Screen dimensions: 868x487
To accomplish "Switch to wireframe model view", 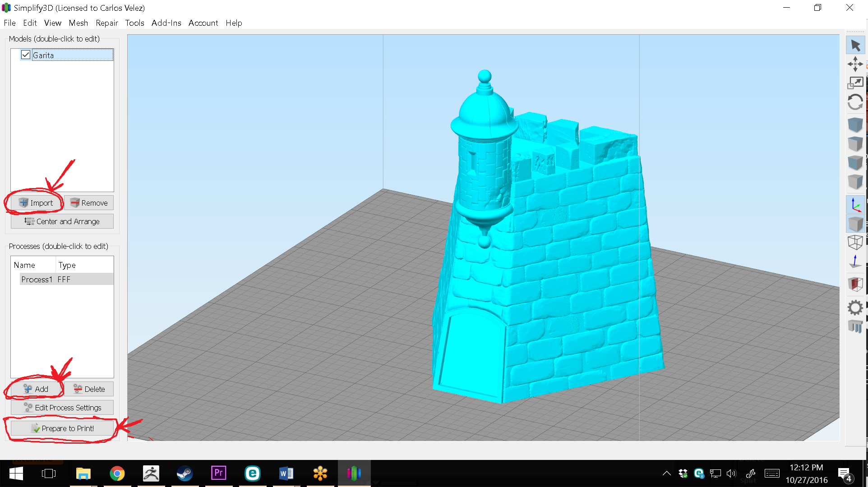I will click(855, 243).
